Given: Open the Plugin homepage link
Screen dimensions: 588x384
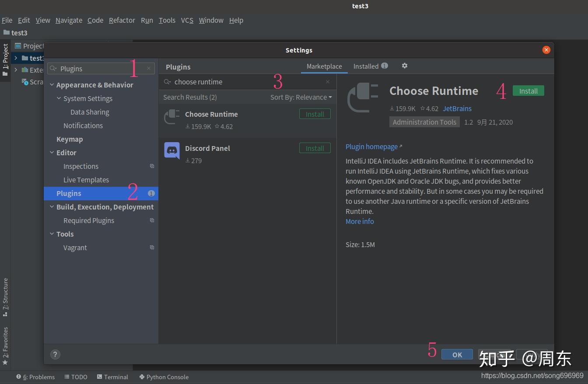Looking at the screenshot, I should [374, 147].
